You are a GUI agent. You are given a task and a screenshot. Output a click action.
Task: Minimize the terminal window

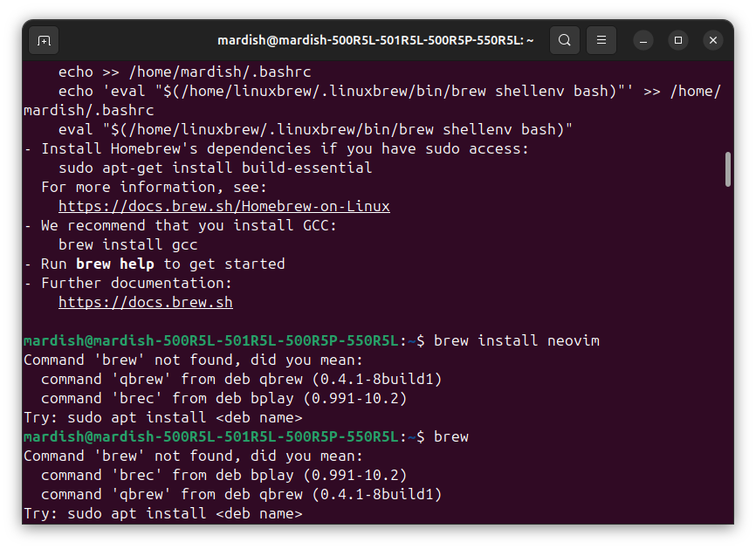coord(643,40)
